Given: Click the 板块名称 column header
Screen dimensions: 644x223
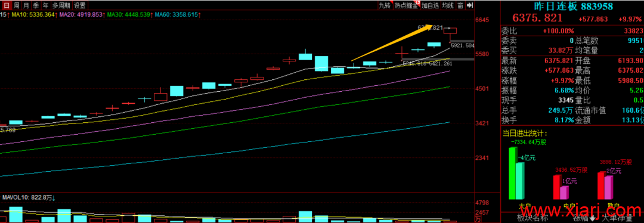Looking at the screenshot, I should click(532, 218).
